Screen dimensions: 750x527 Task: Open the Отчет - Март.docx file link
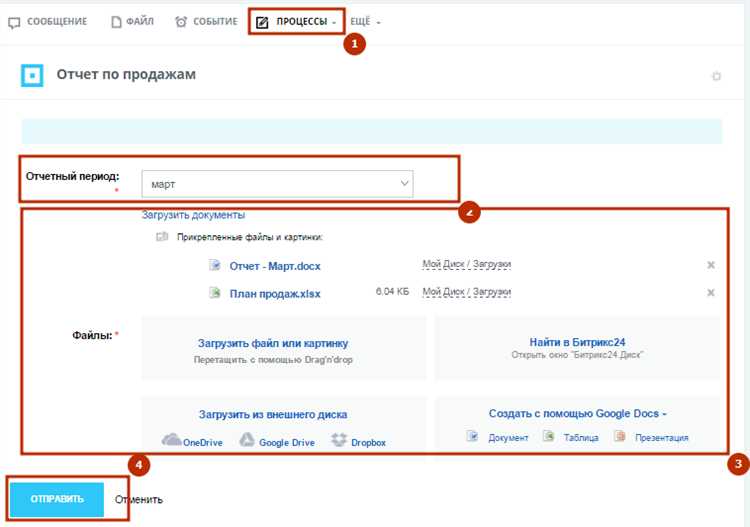click(x=275, y=266)
